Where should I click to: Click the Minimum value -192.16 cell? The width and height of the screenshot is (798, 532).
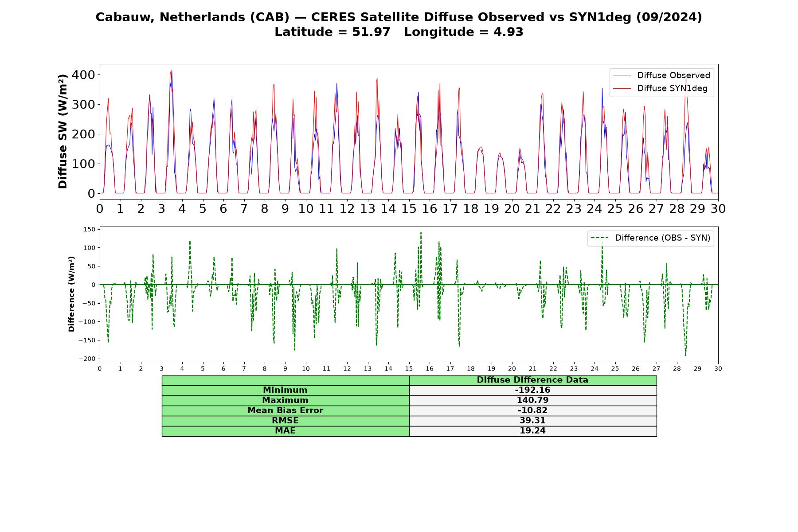tap(532, 390)
